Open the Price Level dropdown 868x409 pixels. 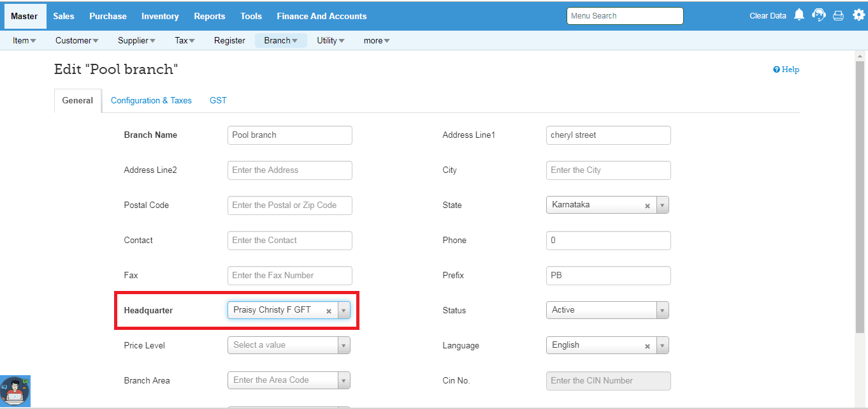pos(344,345)
